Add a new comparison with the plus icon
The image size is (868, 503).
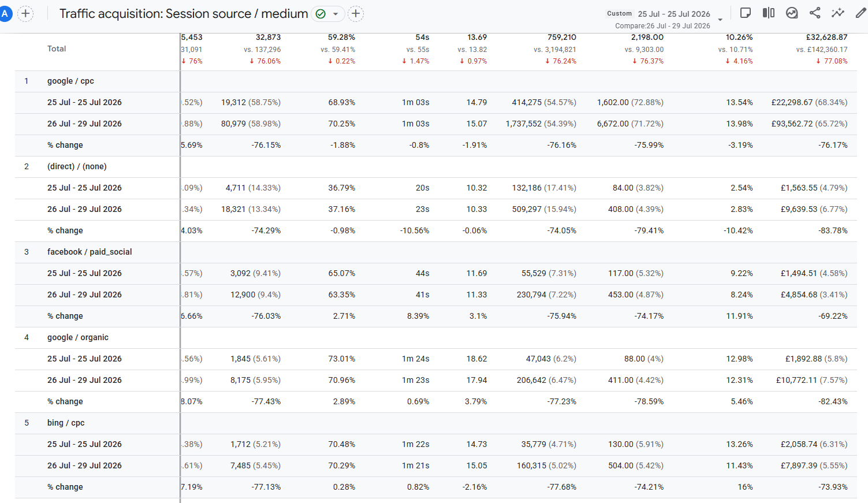point(25,13)
